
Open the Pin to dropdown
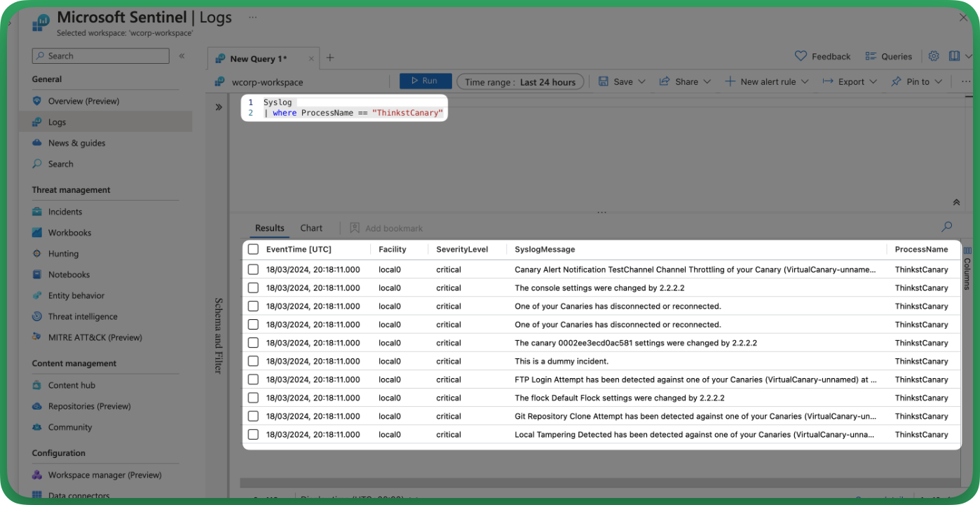point(917,82)
